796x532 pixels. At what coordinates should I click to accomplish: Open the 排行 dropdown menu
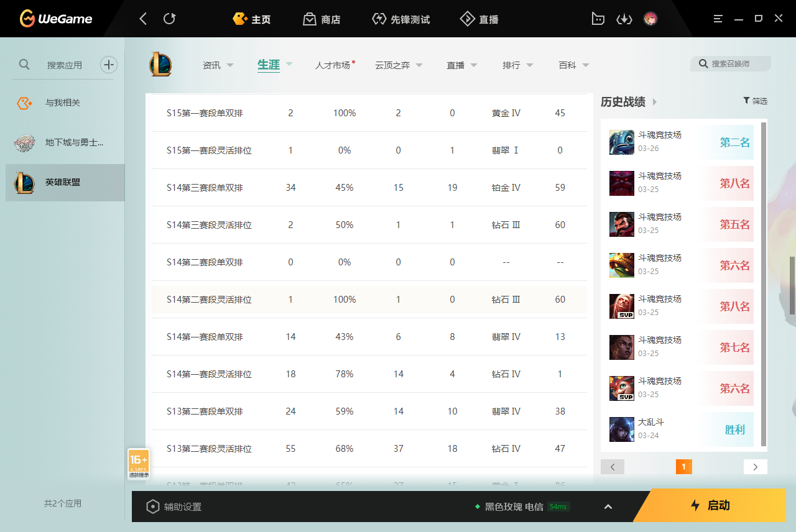[x=518, y=65]
